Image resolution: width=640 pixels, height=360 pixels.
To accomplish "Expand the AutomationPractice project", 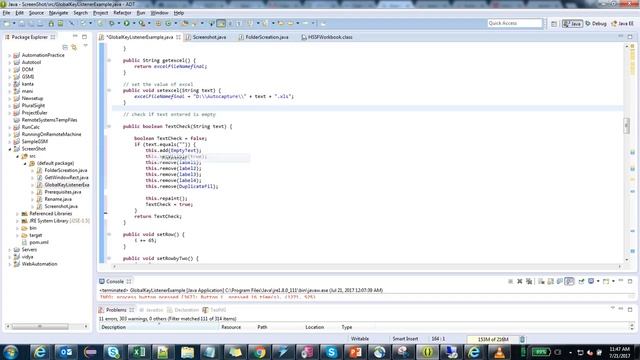I will [10, 55].
